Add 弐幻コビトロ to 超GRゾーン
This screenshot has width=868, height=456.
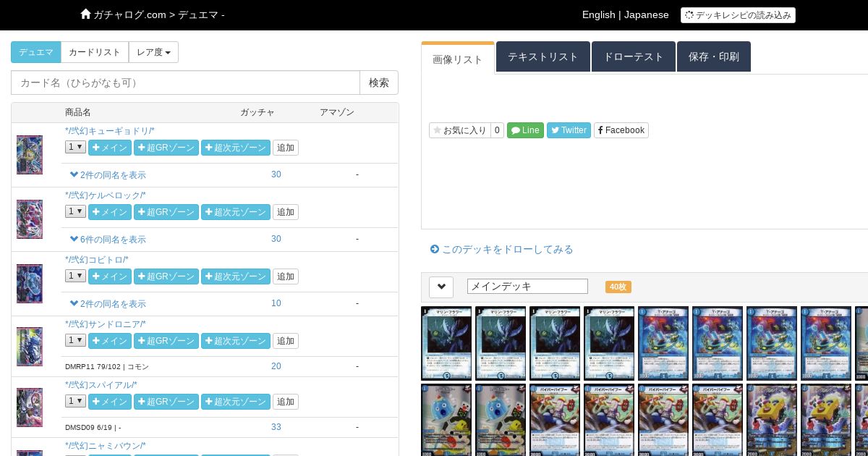[x=166, y=276]
